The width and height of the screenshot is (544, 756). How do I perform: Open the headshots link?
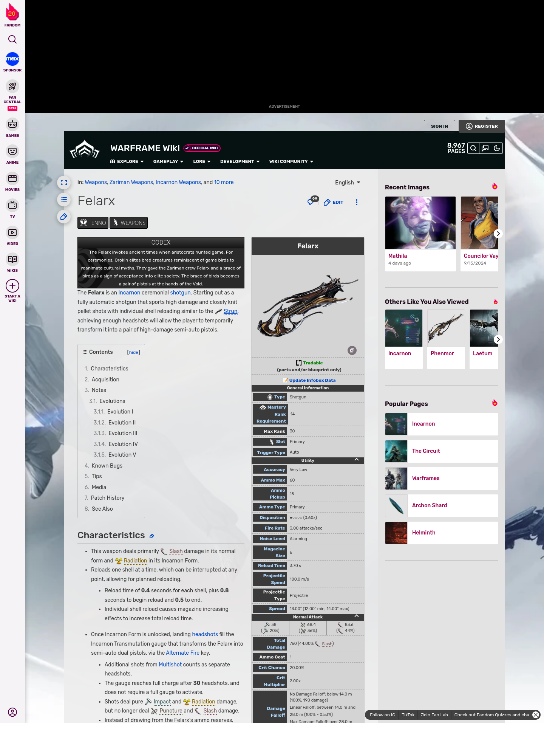[x=205, y=634]
